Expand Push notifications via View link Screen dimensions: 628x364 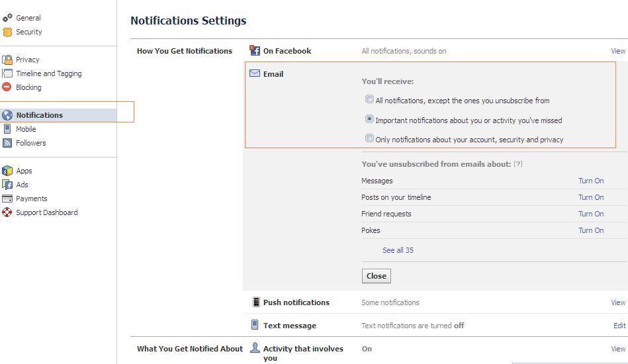click(617, 302)
